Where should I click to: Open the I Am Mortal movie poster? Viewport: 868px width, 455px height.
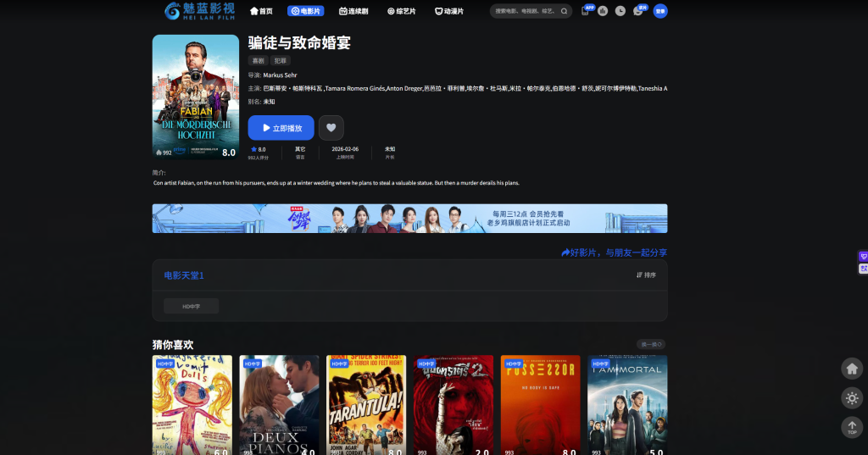(x=628, y=405)
